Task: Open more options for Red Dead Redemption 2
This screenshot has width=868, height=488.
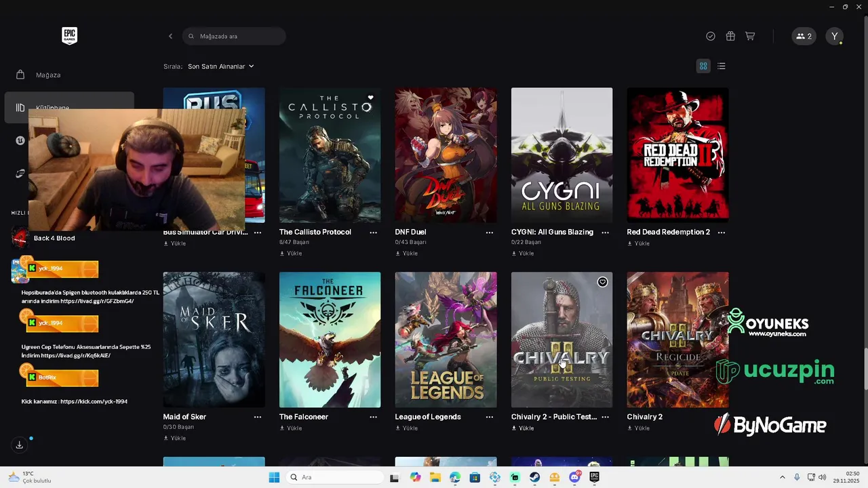Action: pyautogui.click(x=722, y=232)
